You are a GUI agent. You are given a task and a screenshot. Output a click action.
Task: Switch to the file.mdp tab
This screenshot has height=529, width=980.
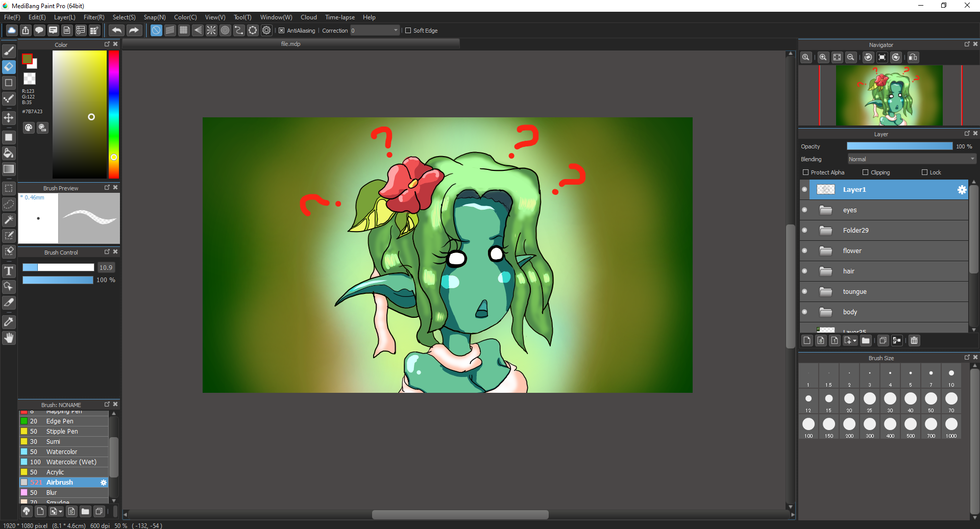pos(291,44)
